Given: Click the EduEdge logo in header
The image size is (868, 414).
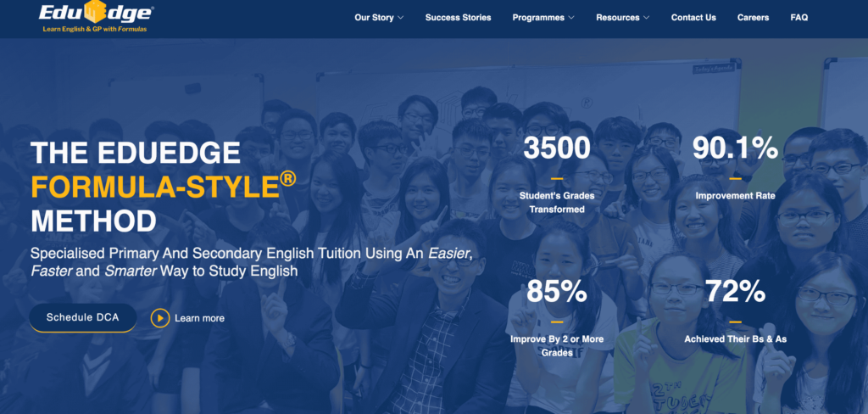Looking at the screenshot, I should pyautogui.click(x=96, y=17).
